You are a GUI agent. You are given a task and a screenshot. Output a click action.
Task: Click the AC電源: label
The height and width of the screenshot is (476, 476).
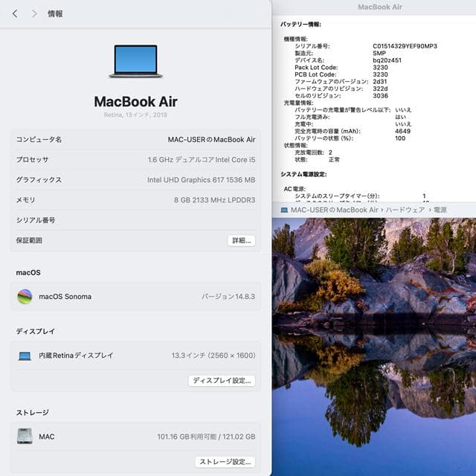point(295,189)
